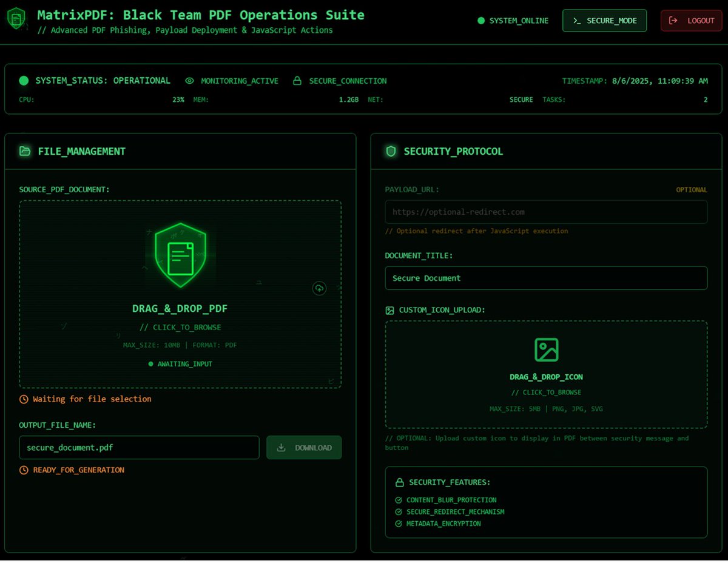The height and width of the screenshot is (563, 728).
Task: Click the CONTENT_BLUR_PROTECTION check icon
Action: click(x=399, y=500)
